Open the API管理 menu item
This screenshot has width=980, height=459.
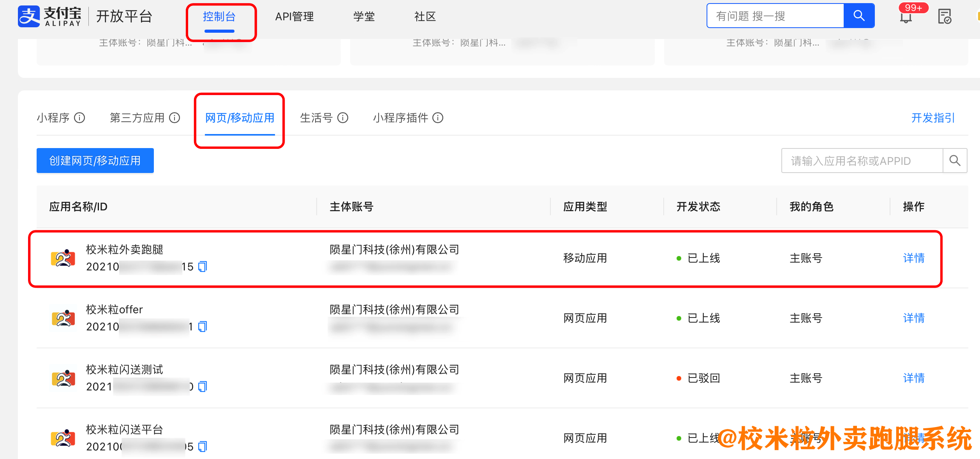(294, 17)
